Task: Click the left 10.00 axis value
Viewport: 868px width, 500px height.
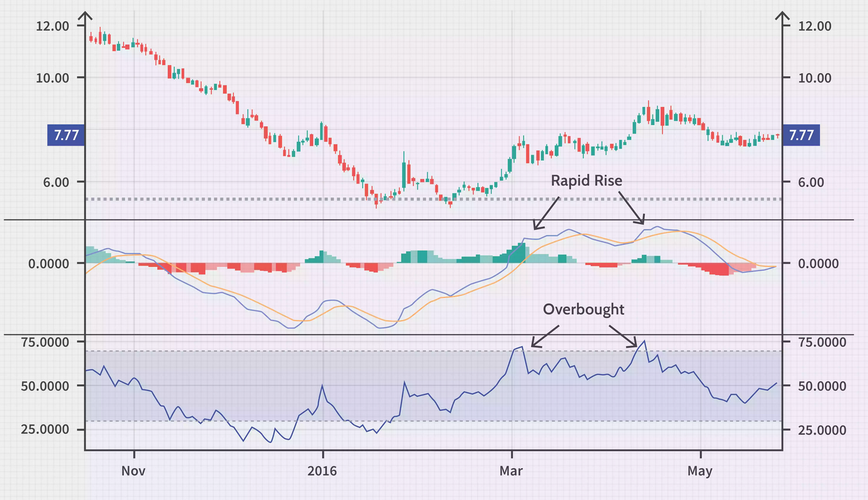Action: 53,78
